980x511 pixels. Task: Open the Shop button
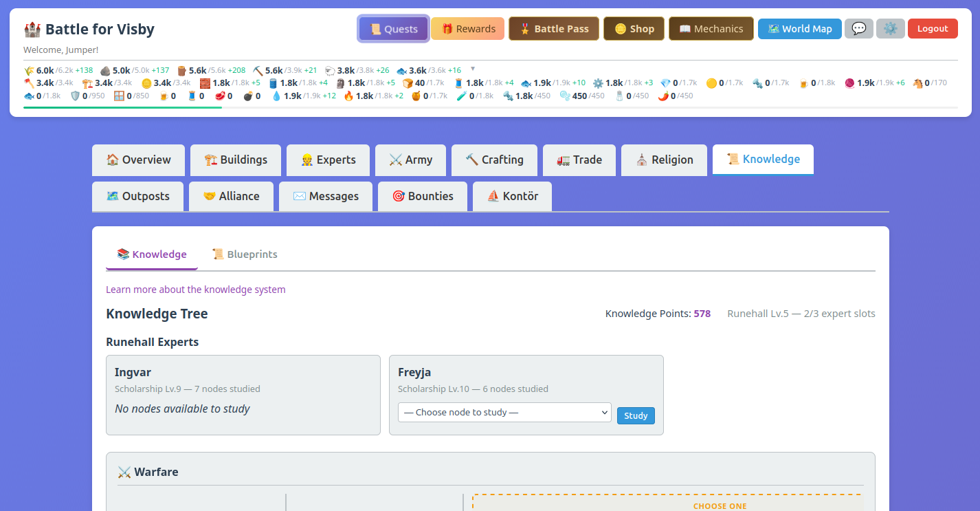(x=634, y=29)
